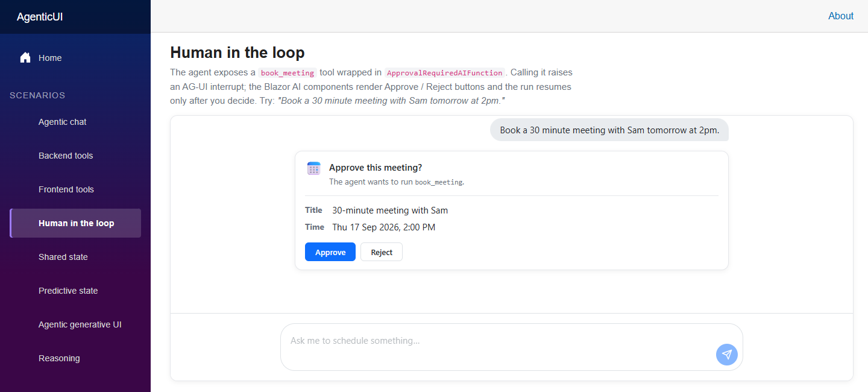Click the Home house icon in sidebar

click(x=25, y=58)
